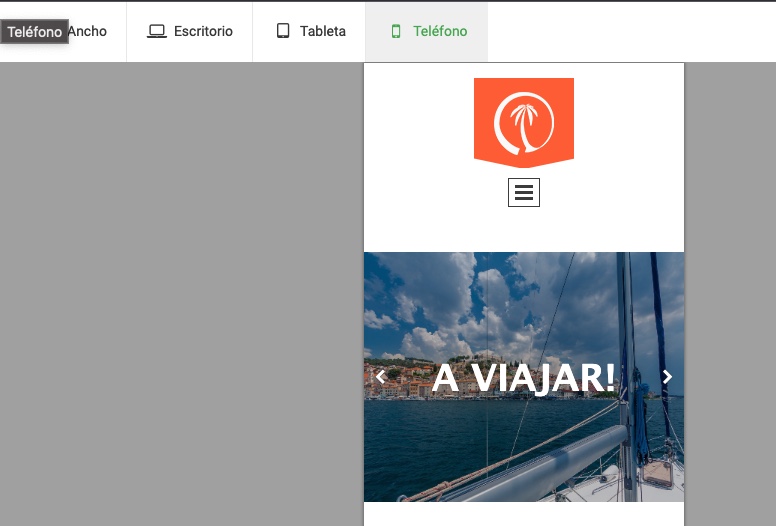776x526 pixels.
Task: Click the laptop icon beside Escritorio
Action: pyautogui.click(x=156, y=31)
